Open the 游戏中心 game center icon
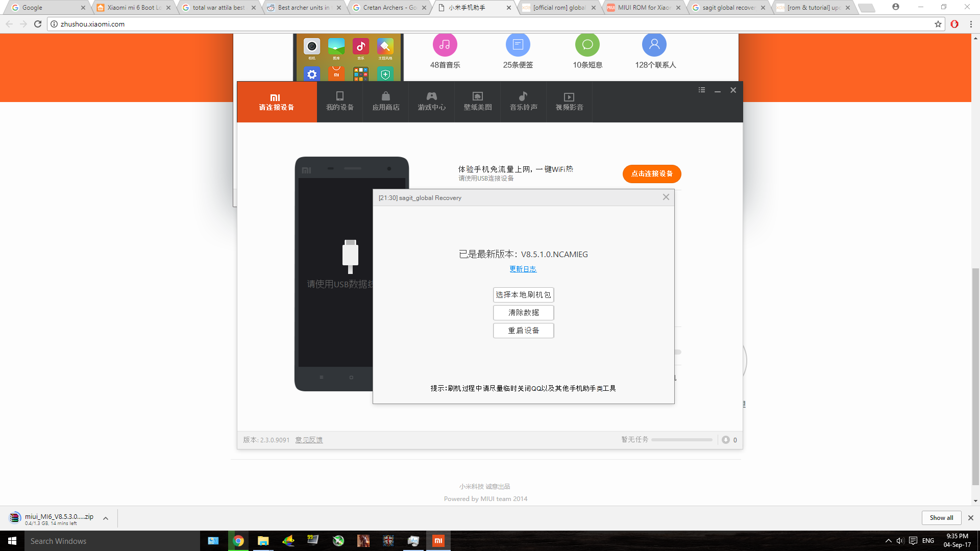 pyautogui.click(x=432, y=96)
